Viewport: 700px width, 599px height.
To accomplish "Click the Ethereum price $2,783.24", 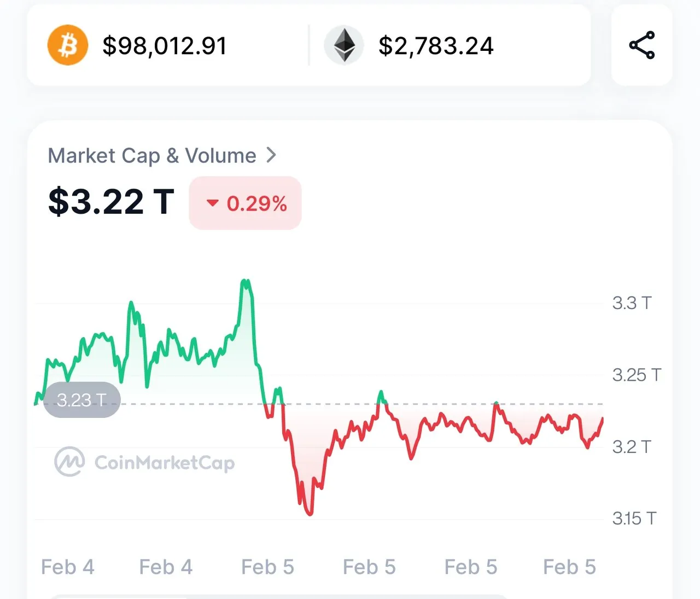I will (436, 46).
